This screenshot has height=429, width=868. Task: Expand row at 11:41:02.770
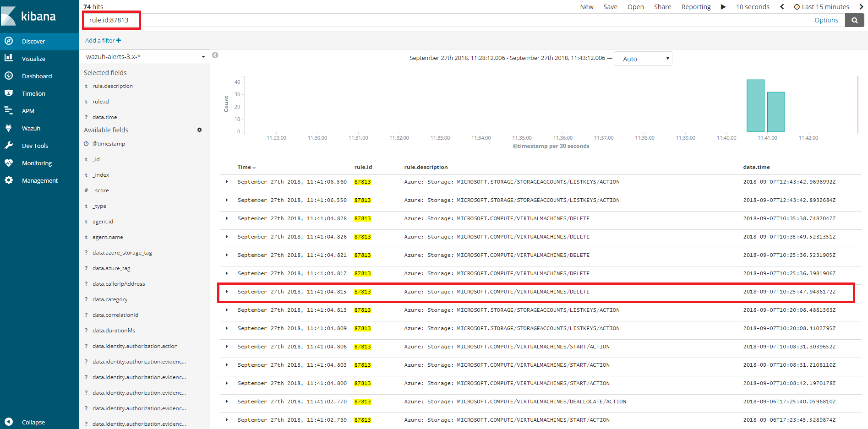[x=227, y=402]
